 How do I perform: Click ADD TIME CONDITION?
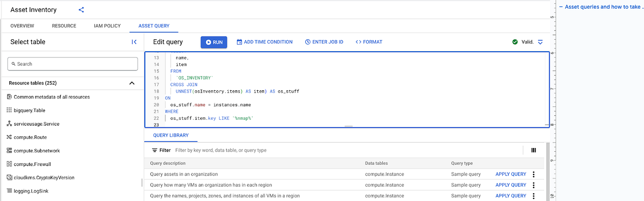[264, 42]
